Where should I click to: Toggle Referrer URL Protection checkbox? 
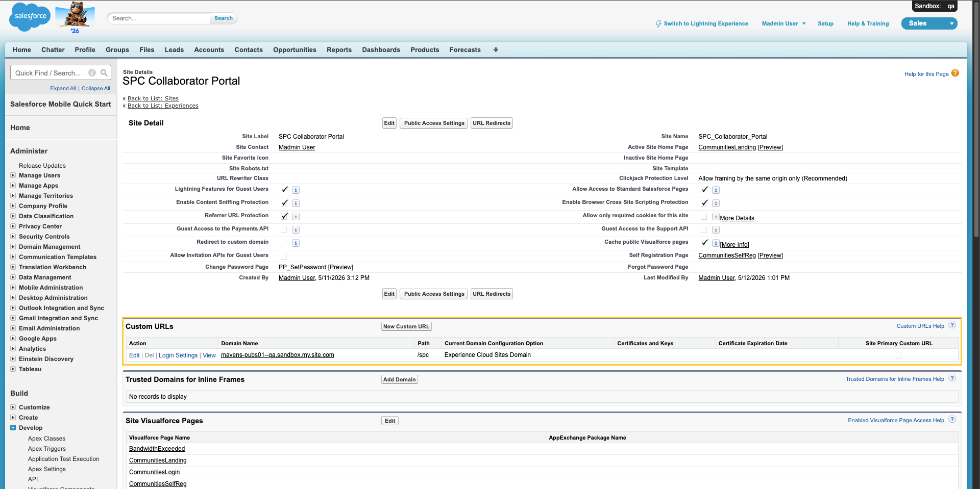[x=284, y=216]
